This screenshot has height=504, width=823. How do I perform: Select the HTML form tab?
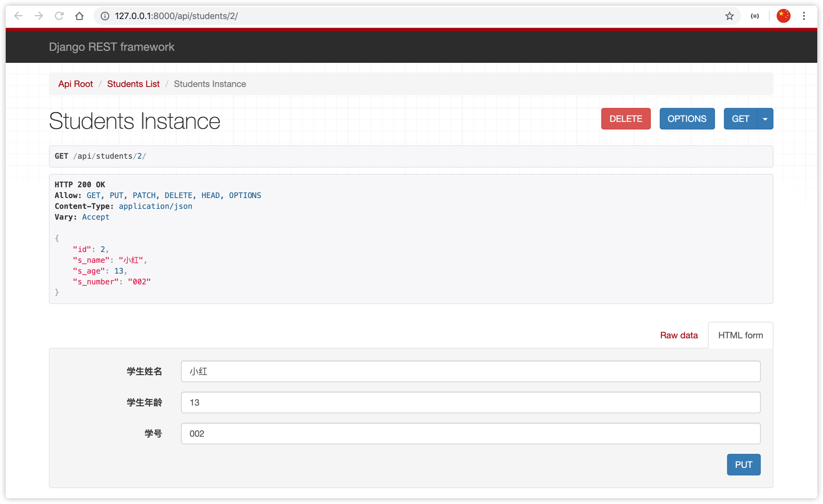coord(740,335)
